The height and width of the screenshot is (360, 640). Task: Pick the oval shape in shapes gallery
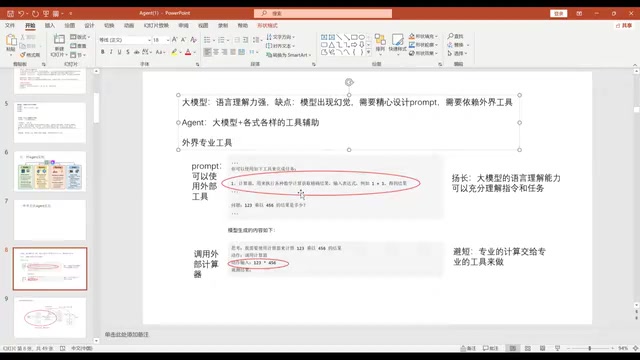(x=362, y=37)
